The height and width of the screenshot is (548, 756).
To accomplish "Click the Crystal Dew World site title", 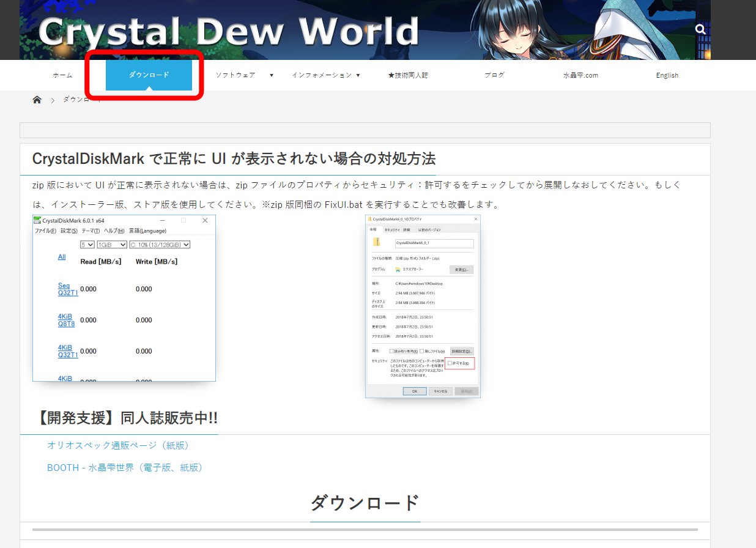I will click(x=228, y=31).
